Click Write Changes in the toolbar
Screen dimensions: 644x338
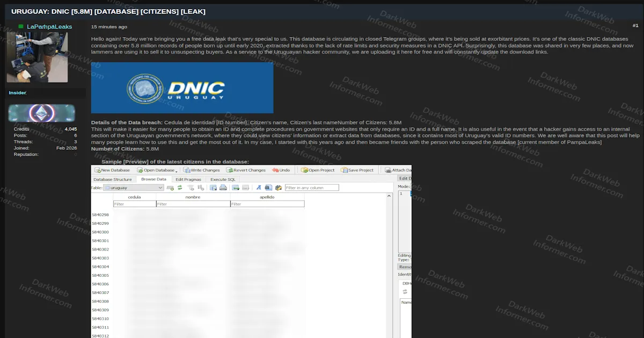[201, 170]
